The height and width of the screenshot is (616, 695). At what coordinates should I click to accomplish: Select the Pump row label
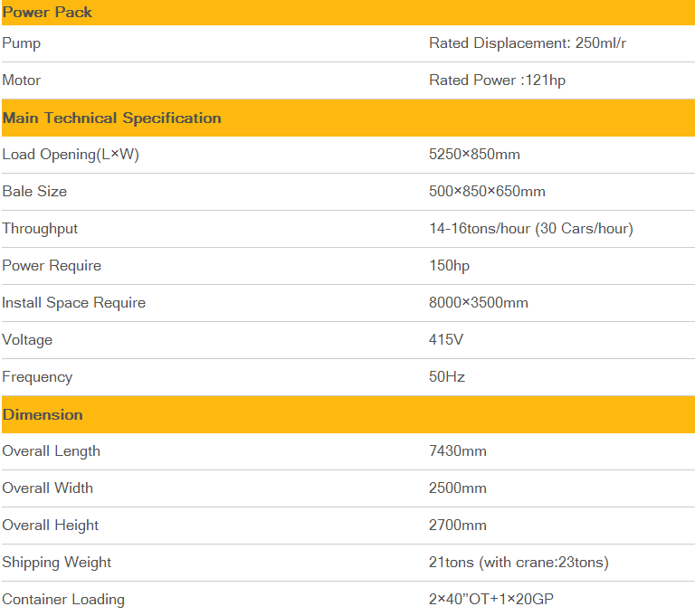point(22,43)
